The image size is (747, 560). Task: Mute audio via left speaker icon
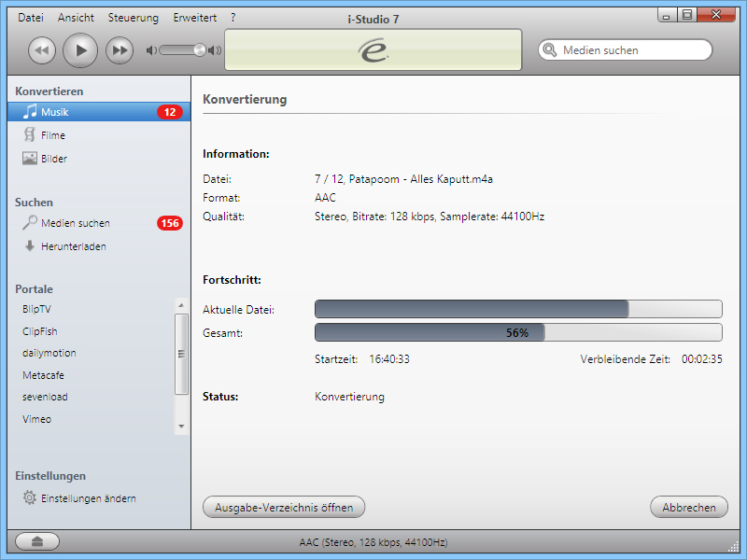[x=151, y=50]
